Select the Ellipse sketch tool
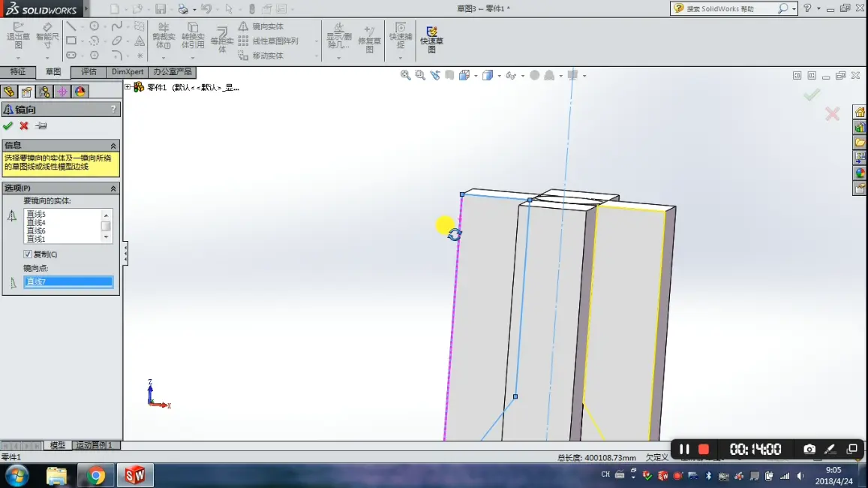868x488 pixels. (x=116, y=41)
